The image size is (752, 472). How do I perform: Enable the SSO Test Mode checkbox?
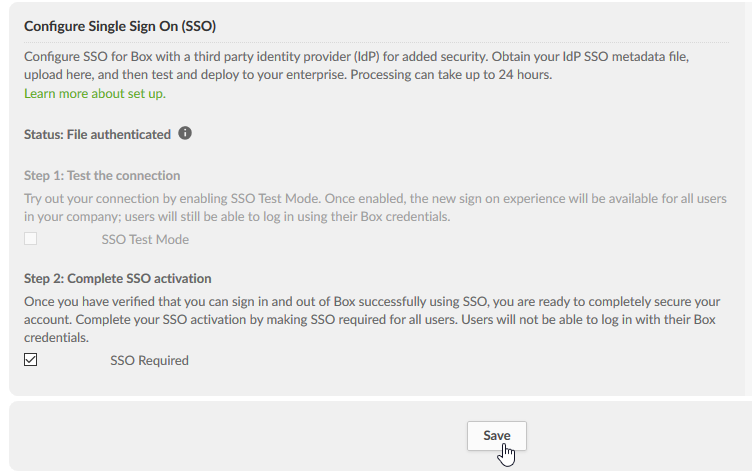coord(31,238)
